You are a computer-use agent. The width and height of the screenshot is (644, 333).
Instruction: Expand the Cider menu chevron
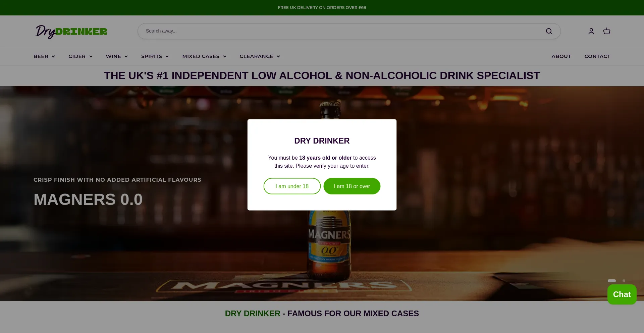click(x=91, y=56)
